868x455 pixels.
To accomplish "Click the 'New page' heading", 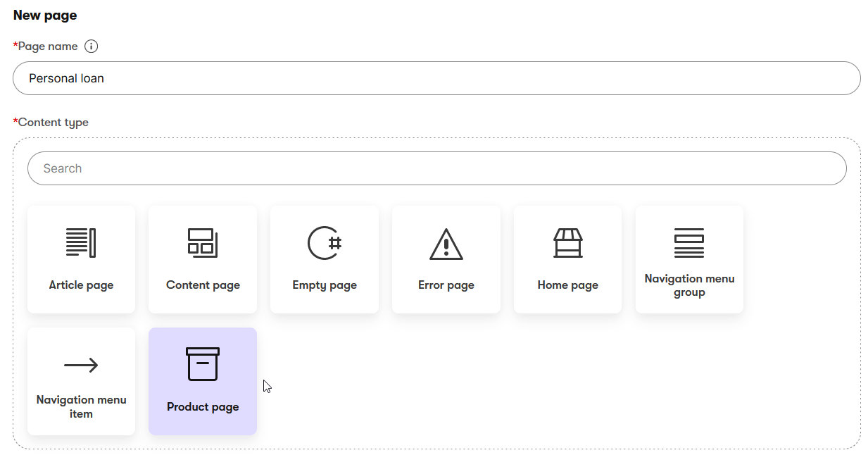I will (45, 15).
